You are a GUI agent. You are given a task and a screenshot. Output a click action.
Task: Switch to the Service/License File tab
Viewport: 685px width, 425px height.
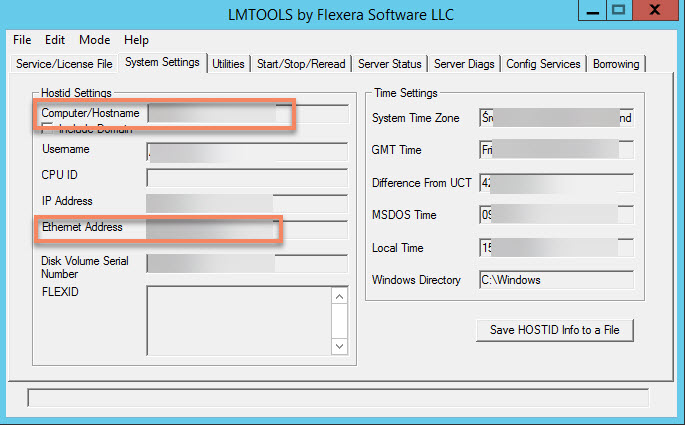coord(63,64)
